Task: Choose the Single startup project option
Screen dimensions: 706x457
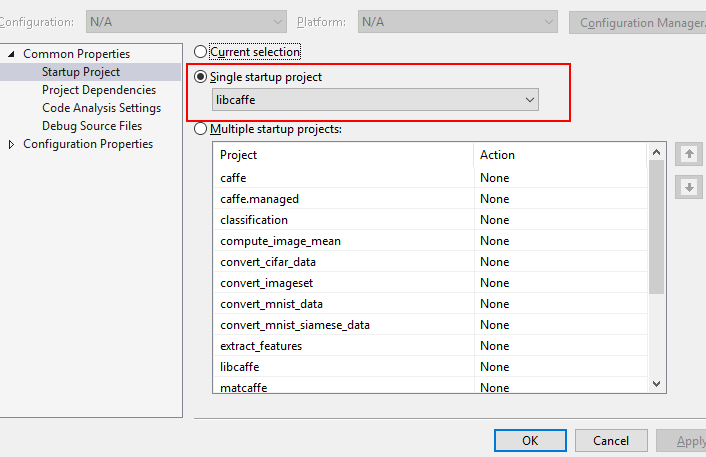Action: 201,77
